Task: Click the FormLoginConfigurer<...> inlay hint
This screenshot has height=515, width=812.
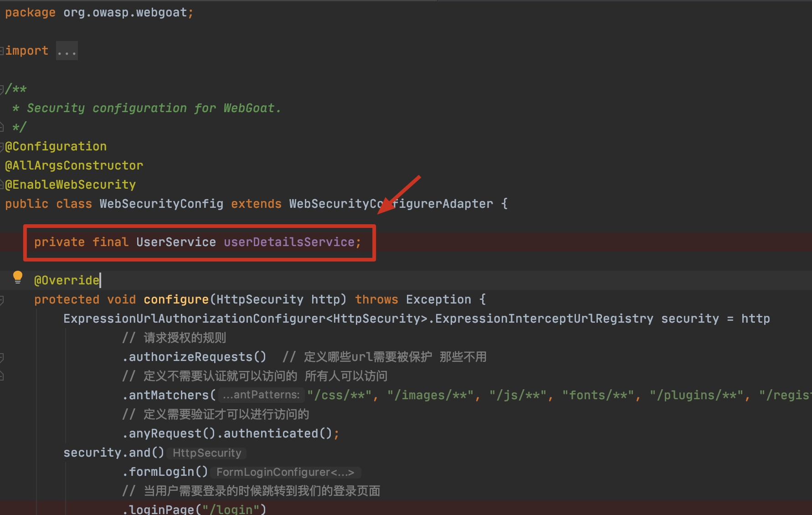Action: (285, 472)
